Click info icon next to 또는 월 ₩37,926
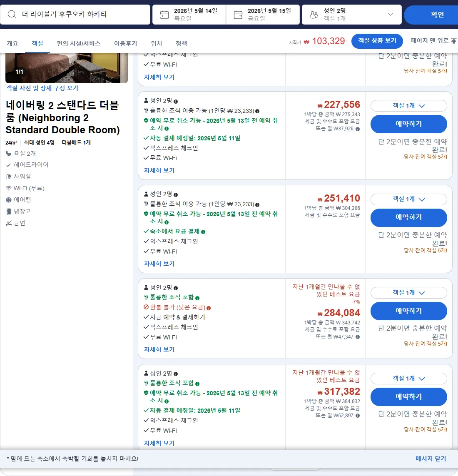This screenshot has height=476, width=458. [x=358, y=129]
